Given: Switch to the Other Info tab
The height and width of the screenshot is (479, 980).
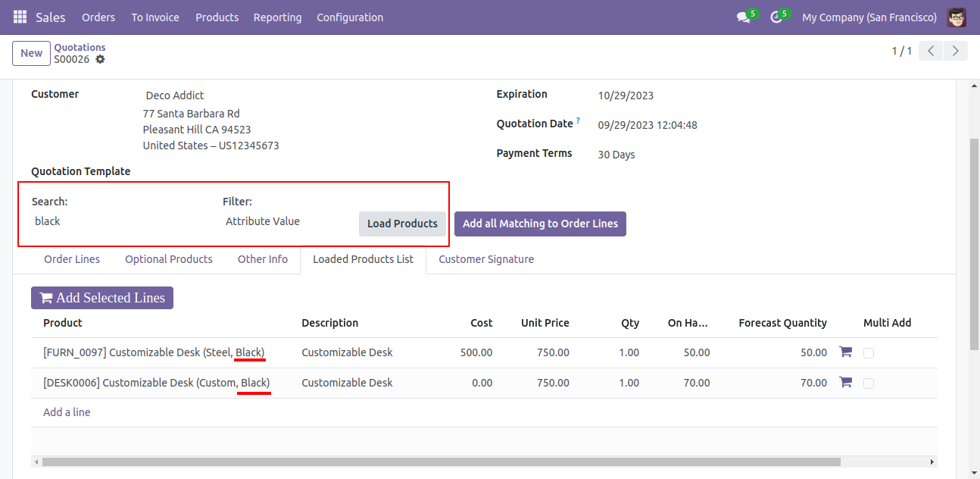Looking at the screenshot, I should [263, 259].
